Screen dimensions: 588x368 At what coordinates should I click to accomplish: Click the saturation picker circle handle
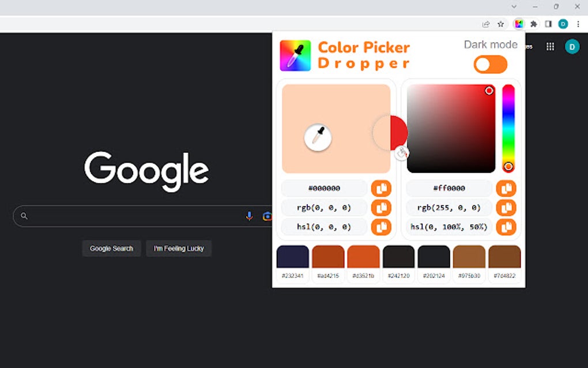(x=489, y=91)
